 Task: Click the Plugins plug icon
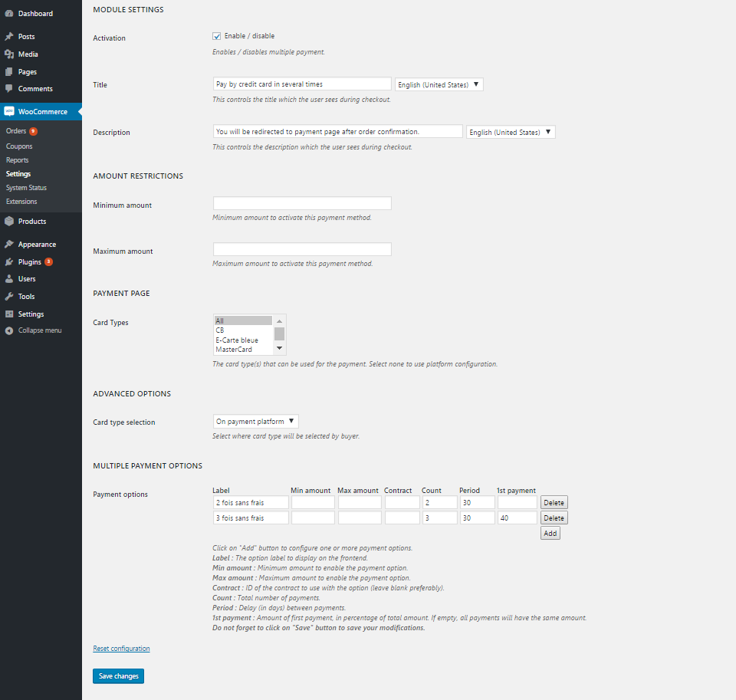pos(9,262)
